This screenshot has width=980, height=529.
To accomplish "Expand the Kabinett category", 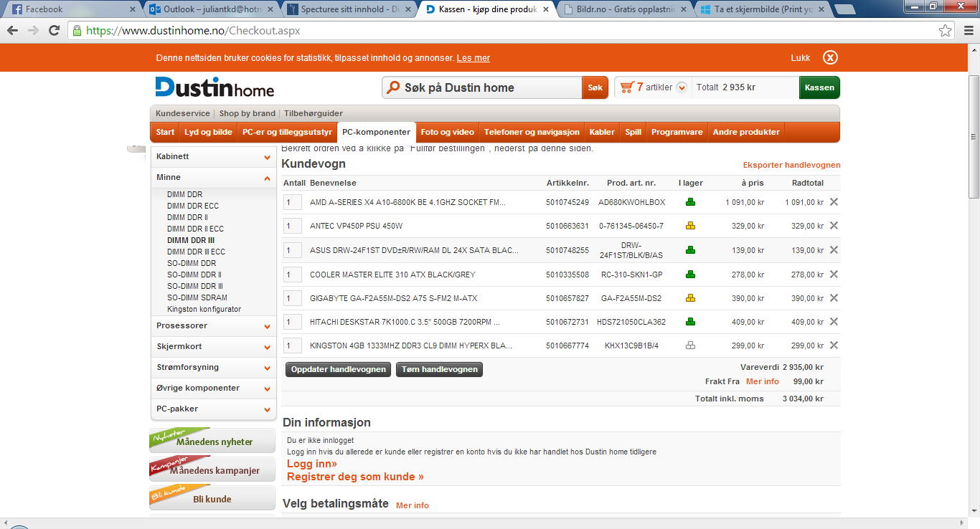I will (x=268, y=157).
